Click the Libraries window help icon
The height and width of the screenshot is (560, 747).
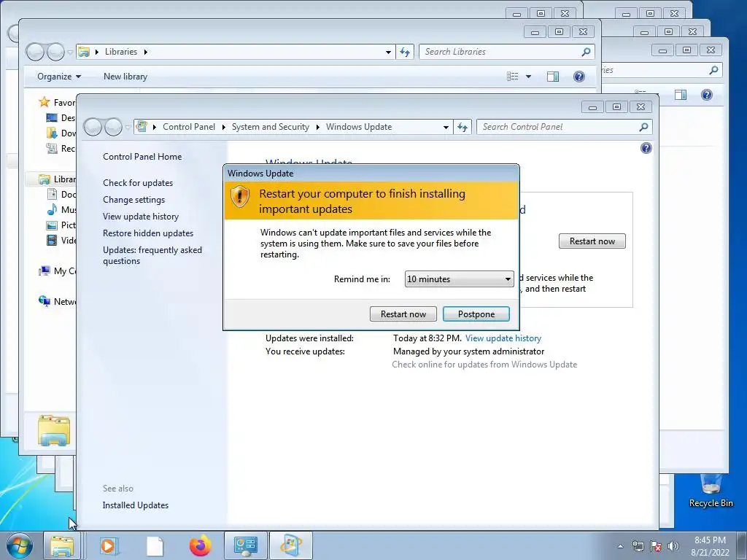point(578,76)
